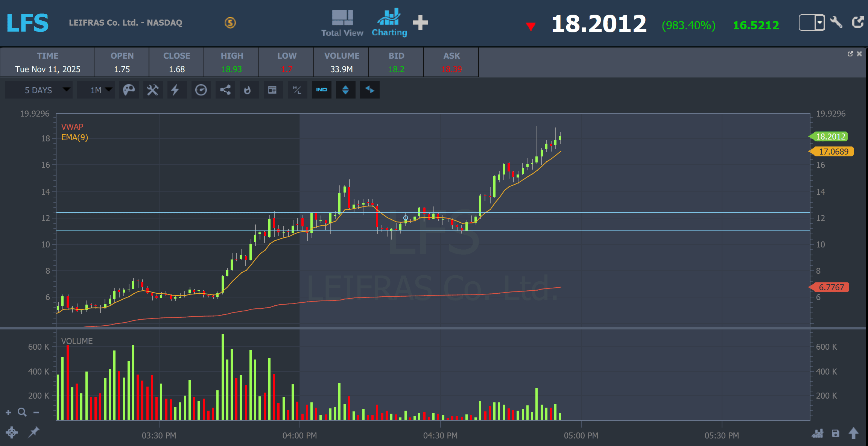The image size is (868, 446).
Task: Click the LFS ticker symbol field
Action: click(x=28, y=23)
